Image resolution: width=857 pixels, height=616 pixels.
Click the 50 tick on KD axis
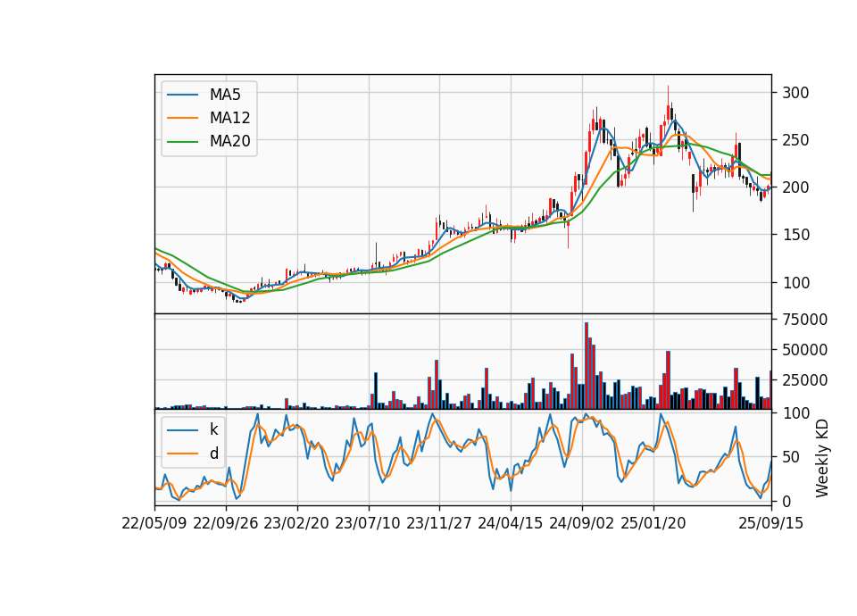coord(791,457)
